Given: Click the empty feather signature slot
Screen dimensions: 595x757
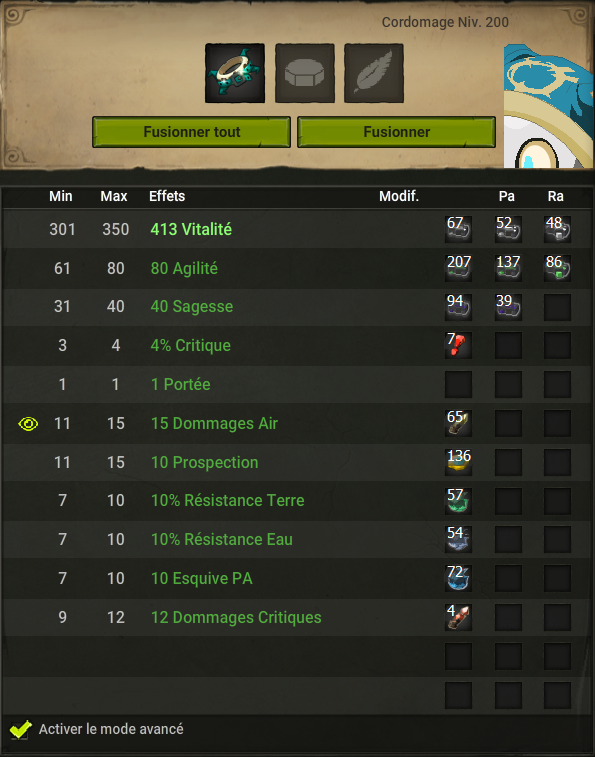Looking at the screenshot, I should click(x=374, y=73).
